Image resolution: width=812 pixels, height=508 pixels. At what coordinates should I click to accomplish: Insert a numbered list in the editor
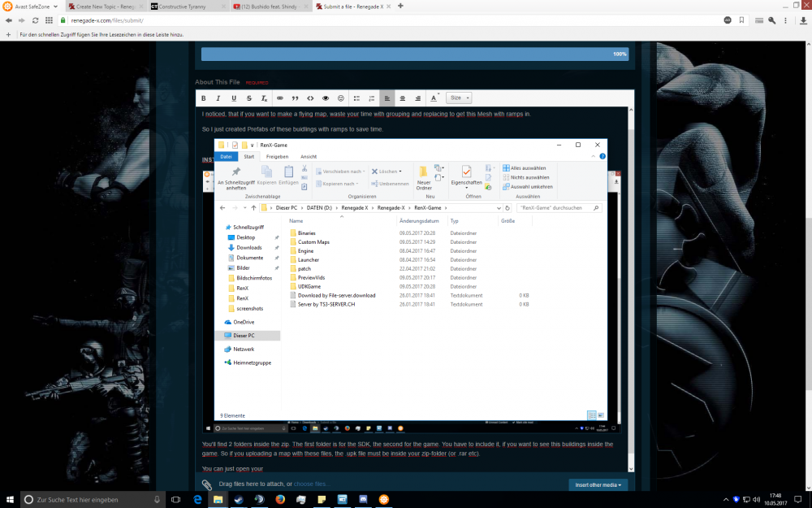371,98
